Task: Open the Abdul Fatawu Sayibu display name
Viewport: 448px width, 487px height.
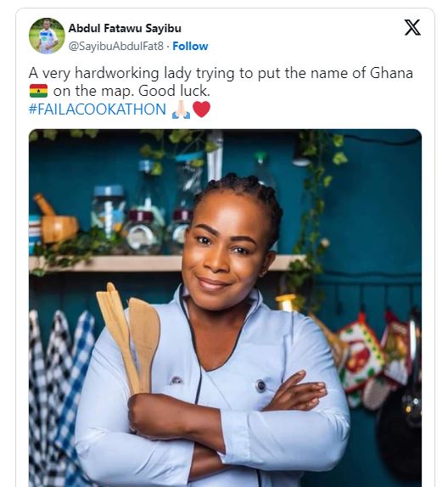Action: (125, 28)
